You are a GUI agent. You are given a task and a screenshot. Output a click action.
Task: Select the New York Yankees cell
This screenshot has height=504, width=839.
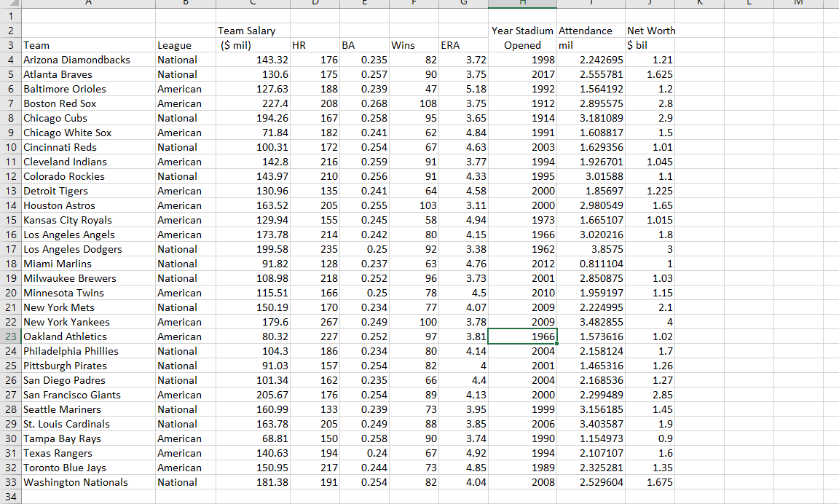click(x=88, y=322)
